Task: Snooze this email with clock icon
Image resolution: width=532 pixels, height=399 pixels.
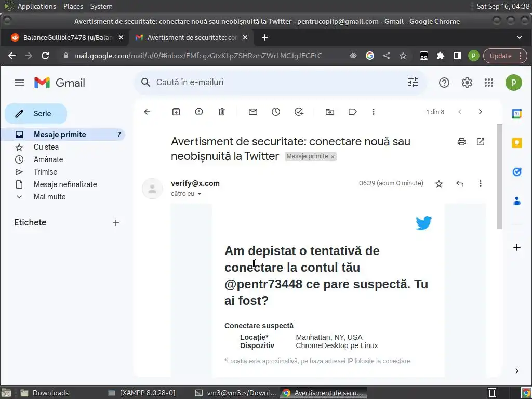Action: (x=276, y=112)
